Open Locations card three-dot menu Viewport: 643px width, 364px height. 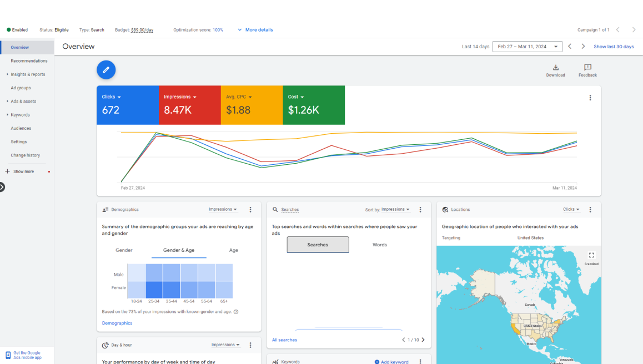[590, 209]
